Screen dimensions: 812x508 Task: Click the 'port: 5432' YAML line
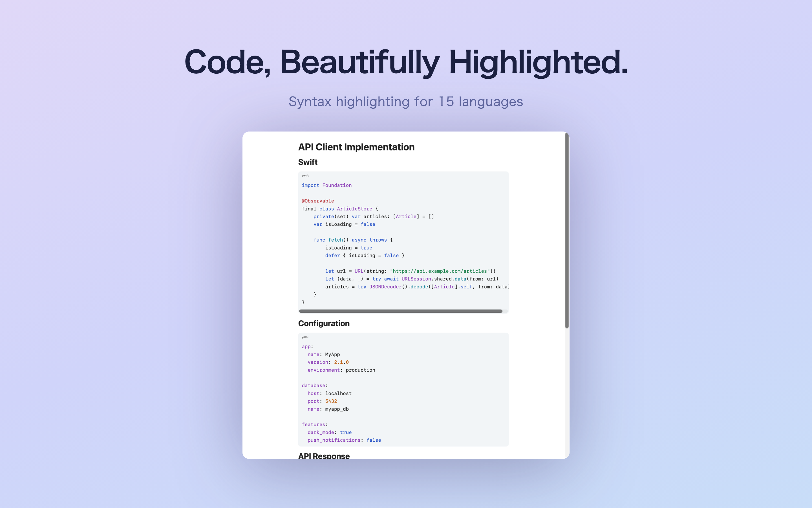pyautogui.click(x=322, y=401)
